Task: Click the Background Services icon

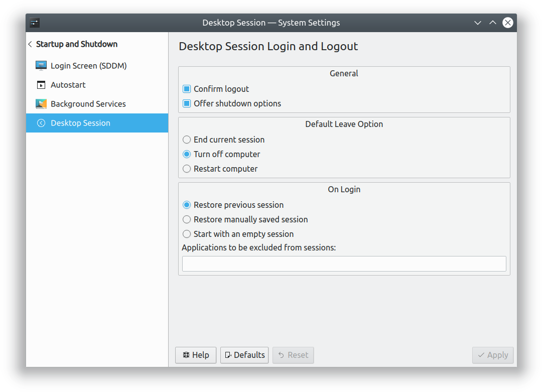Action: point(41,104)
